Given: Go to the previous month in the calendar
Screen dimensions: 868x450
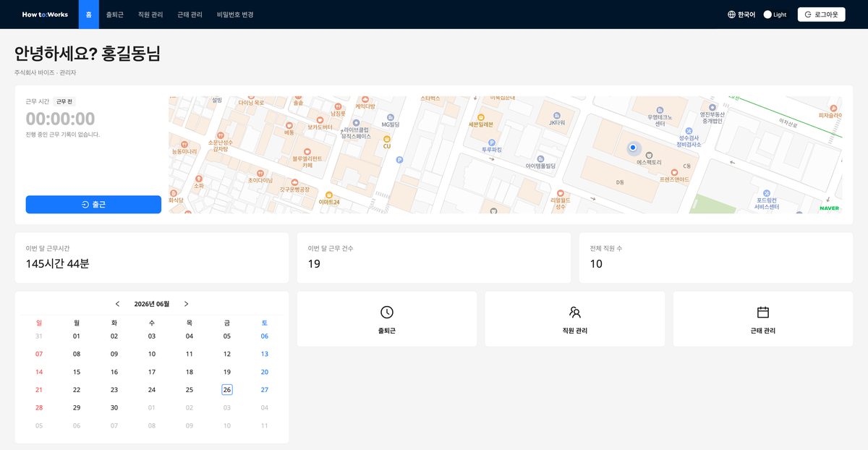Looking at the screenshot, I should pyautogui.click(x=118, y=304).
